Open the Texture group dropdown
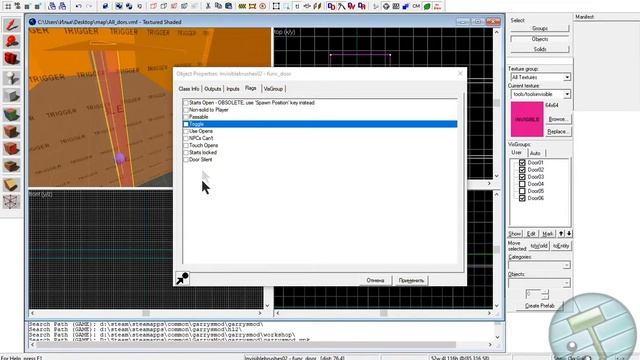This screenshot has height=360, width=640. tap(567, 77)
